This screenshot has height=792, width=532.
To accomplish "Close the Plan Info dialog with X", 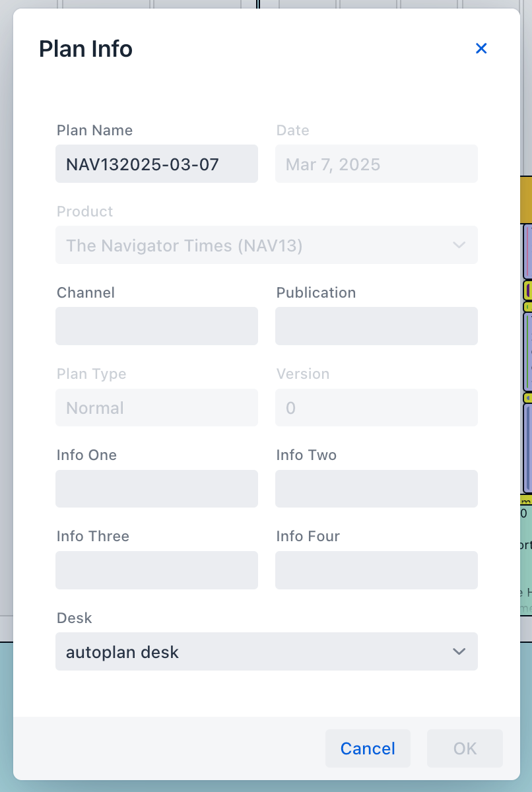I will (x=481, y=48).
